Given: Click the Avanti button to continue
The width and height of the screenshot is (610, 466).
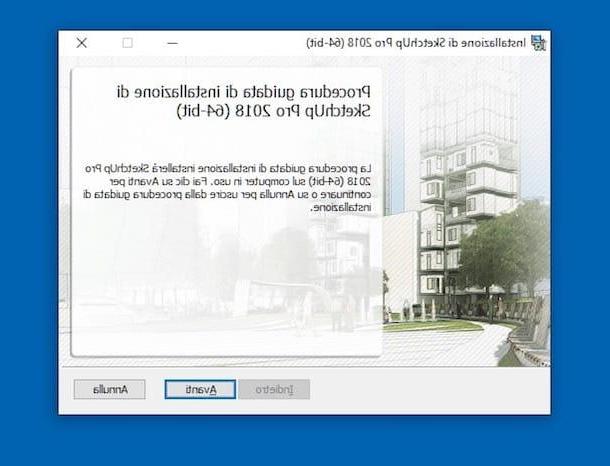Looking at the screenshot, I should [200, 389].
